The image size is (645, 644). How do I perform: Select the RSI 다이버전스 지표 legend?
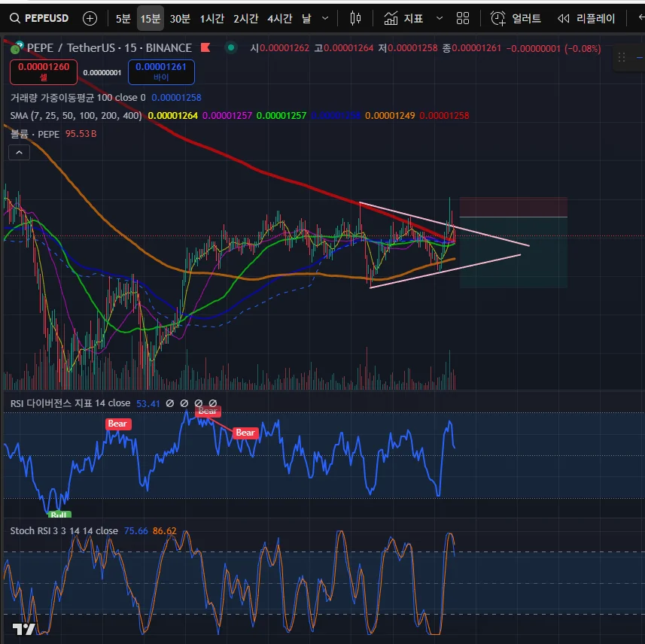coord(70,403)
